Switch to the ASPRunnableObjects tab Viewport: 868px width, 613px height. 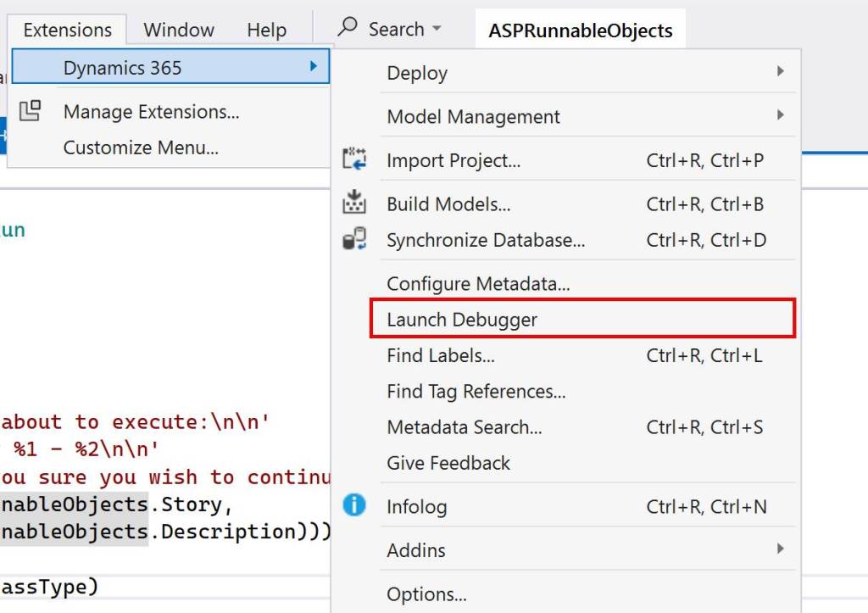(580, 31)
